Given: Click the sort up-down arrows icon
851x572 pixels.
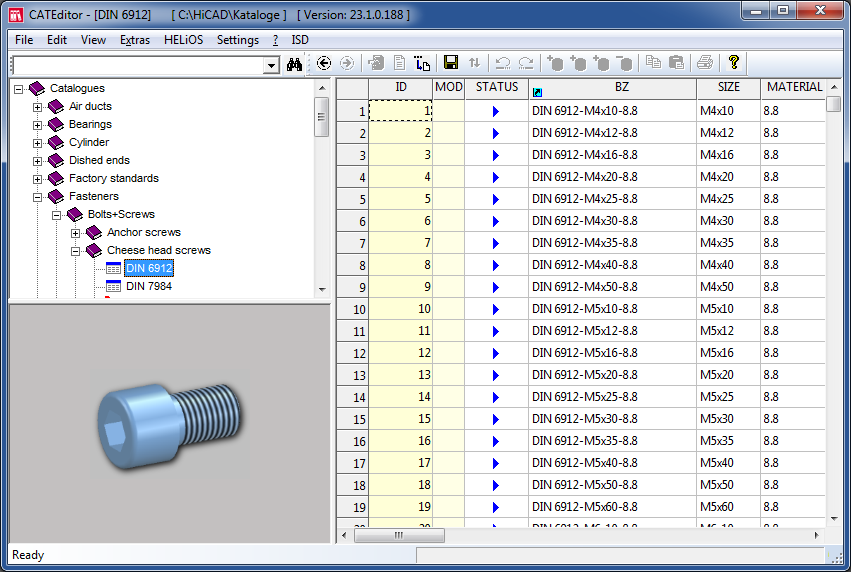Looking at the screenshot, I should (x=474, y=63).
